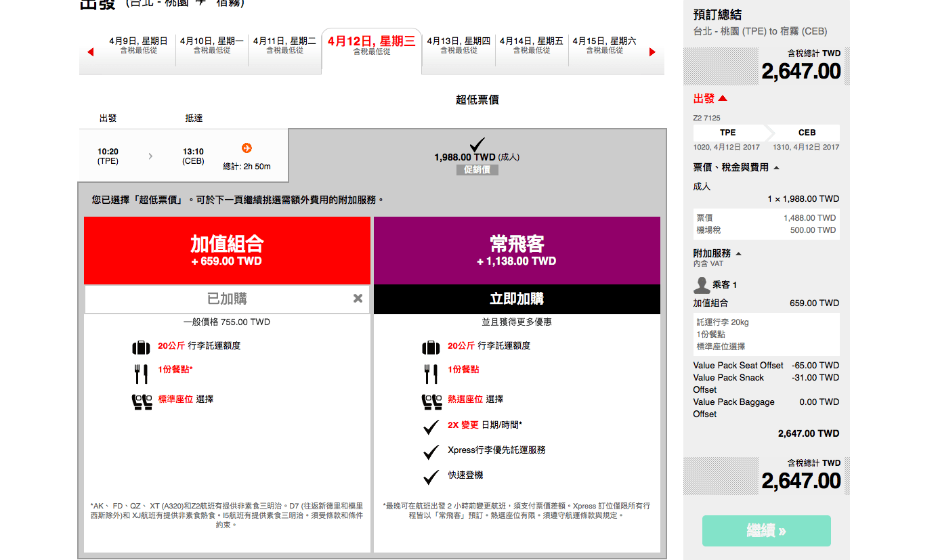
Task: Click checkmark beside 快速登機
Action: click(431, 477)
